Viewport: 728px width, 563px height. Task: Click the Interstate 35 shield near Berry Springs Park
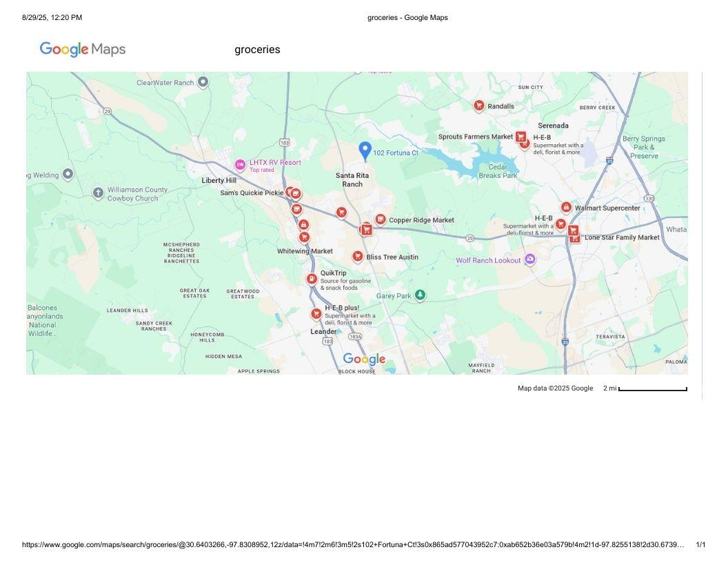point(609,161)
